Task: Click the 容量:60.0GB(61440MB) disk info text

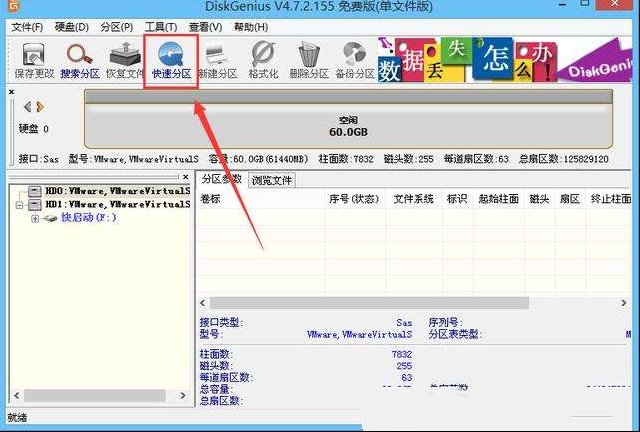Action: point(258,159)
